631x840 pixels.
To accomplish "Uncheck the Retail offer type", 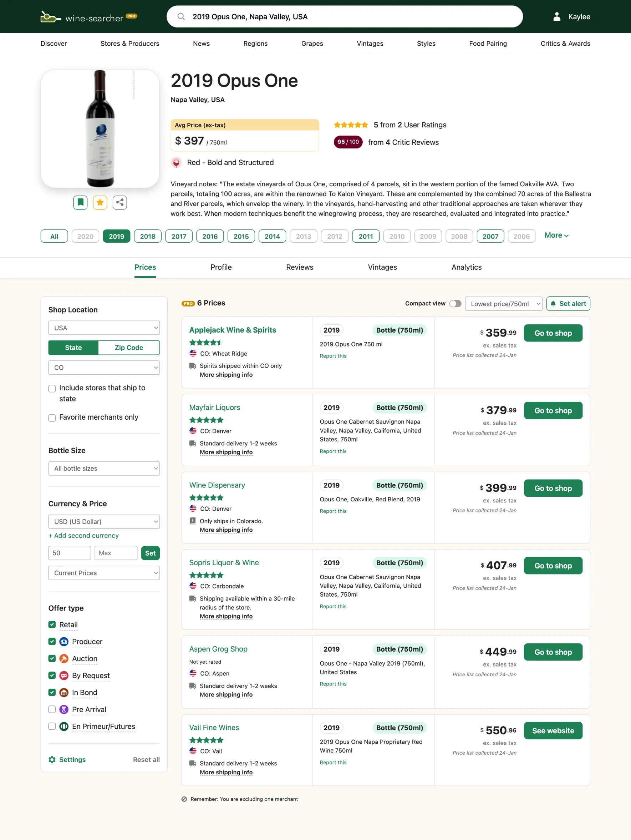I will click(x=52, y=624).
